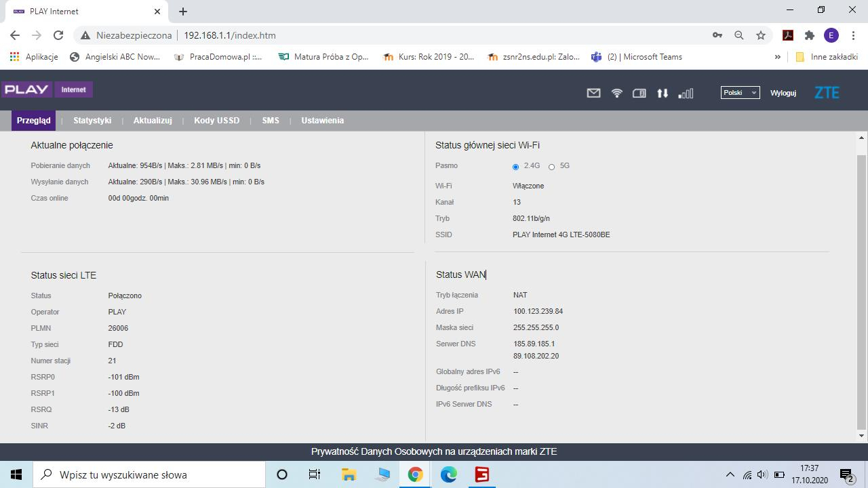Click the PLAY logo at top left
Image resolution: width=868 pixels, height=488 pixels.
tap(27, 89)
